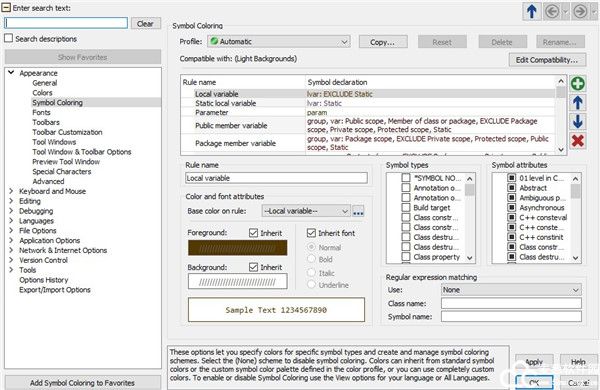Viewport: 600px width, 390px height.
Task: Select Static local variable rule row
Action: [368, 103]
